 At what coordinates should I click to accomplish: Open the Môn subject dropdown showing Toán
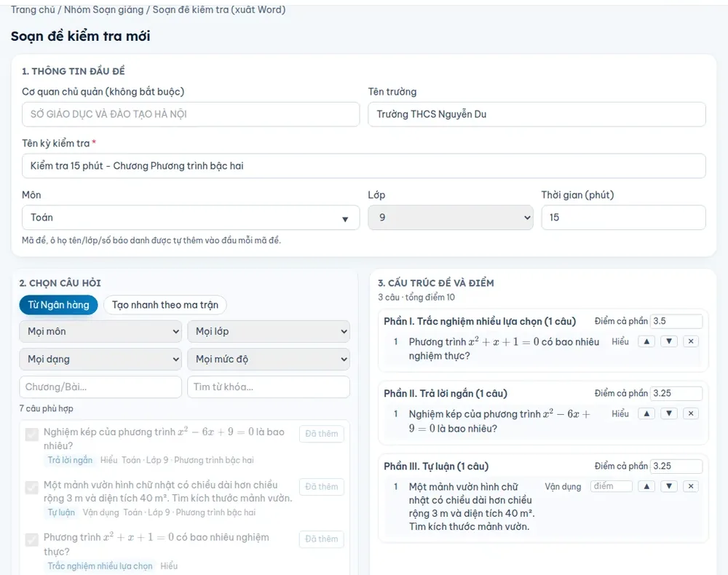pos(190,218)
